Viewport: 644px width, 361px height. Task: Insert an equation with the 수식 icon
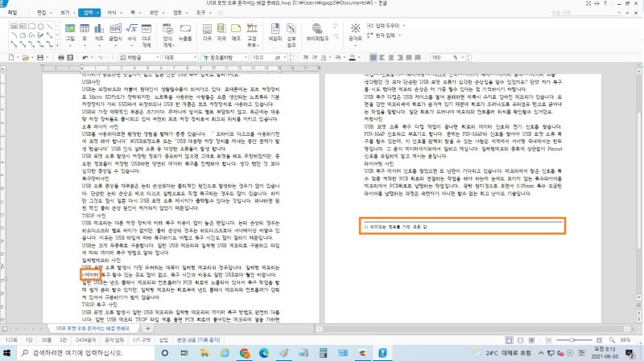coord(131,32)
